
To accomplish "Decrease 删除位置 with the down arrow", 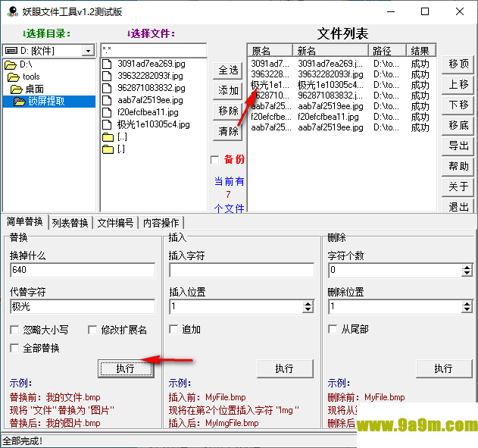I will [467, 310].
